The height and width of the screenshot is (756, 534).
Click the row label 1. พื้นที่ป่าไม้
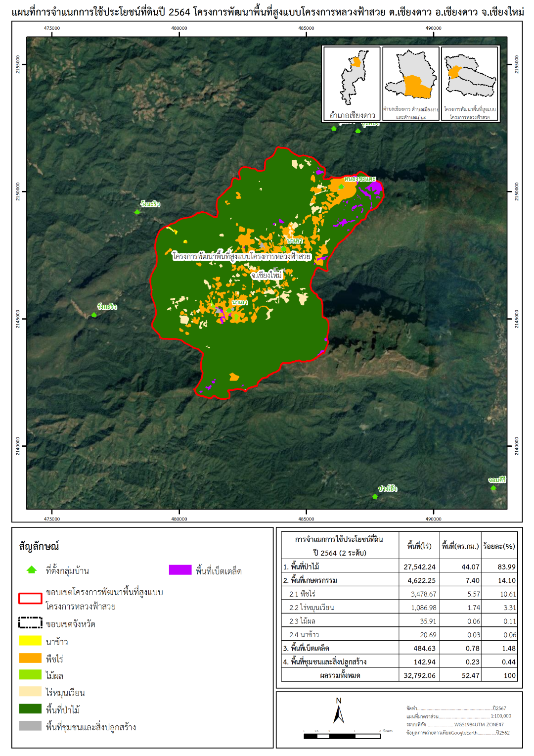tap(301, 567)
